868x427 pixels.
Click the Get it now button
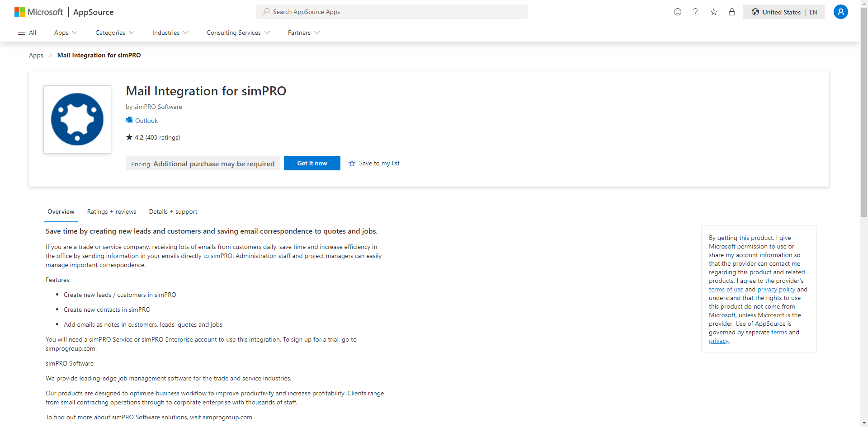[x=312, y=163]
